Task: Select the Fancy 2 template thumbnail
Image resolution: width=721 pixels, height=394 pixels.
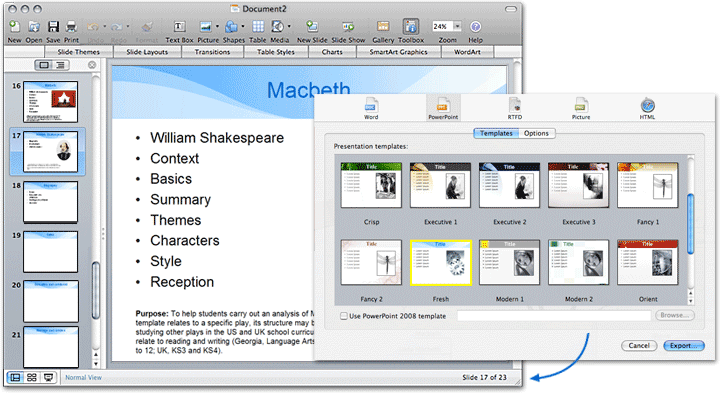Action: click(371, 263)
